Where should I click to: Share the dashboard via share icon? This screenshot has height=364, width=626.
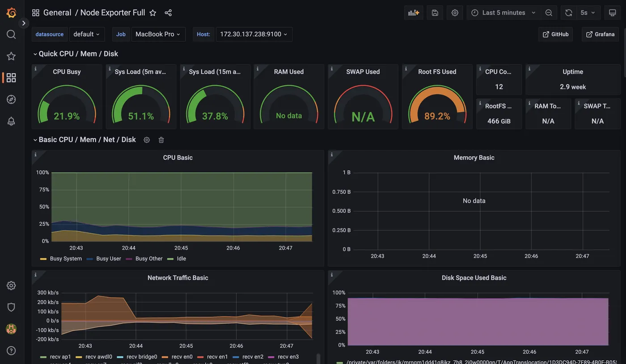click(x=168, y=13)
